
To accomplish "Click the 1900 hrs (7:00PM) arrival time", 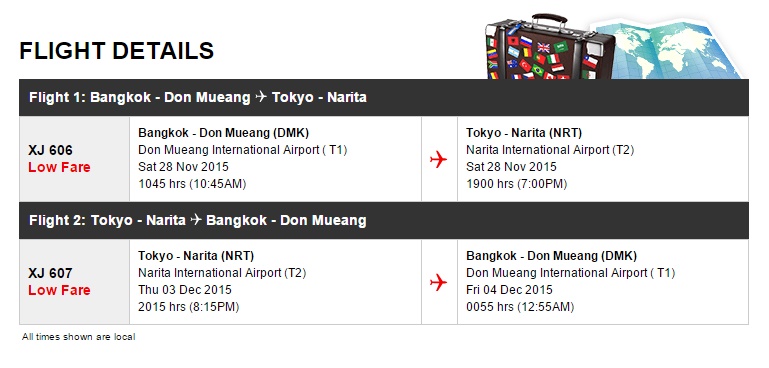I will click(x=516, y=184).
